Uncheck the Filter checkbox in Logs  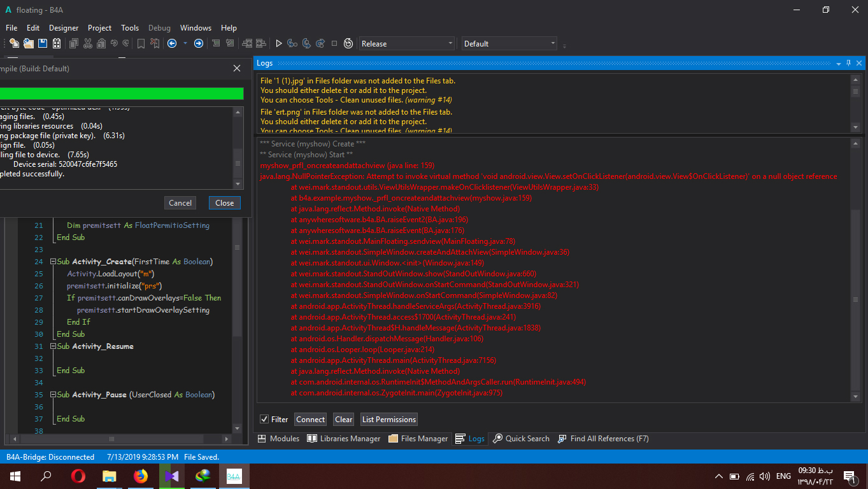[264, 419]
